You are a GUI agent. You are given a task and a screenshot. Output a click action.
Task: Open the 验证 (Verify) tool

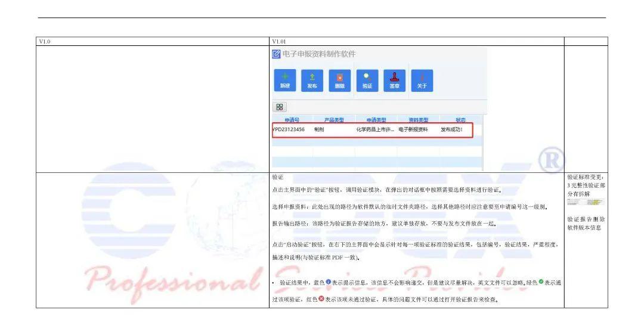click(x=367, y=80)
